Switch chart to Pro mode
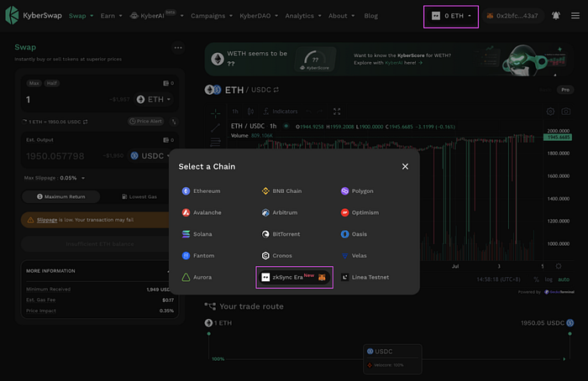The image size is (588, 381). coord(565,90)
